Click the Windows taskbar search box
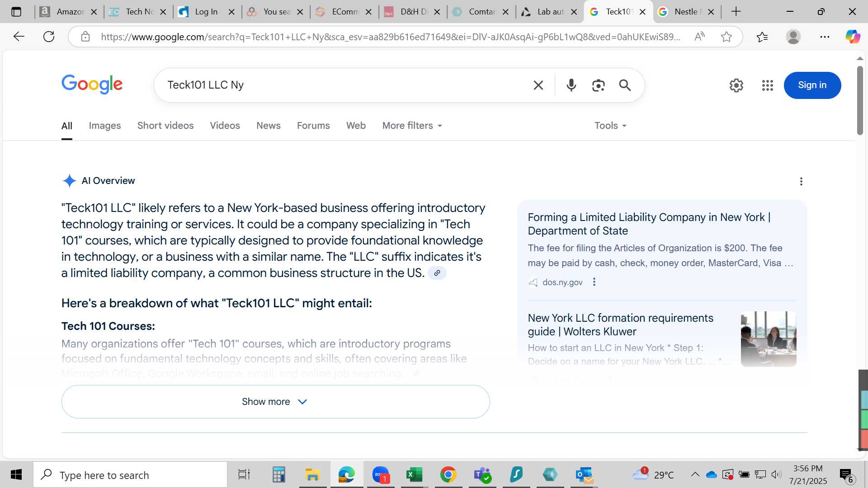Viewport: 868px width, 488px height. pyautogui.click(x=130, y=474)
